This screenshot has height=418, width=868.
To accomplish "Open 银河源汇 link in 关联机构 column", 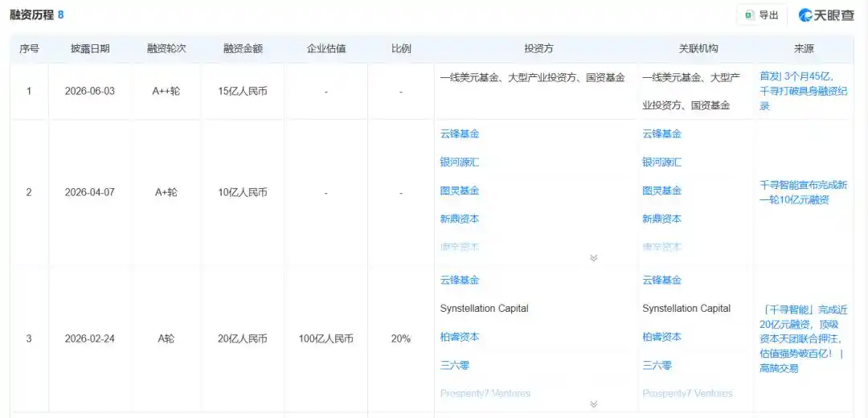I will click(x=661, y=162).
